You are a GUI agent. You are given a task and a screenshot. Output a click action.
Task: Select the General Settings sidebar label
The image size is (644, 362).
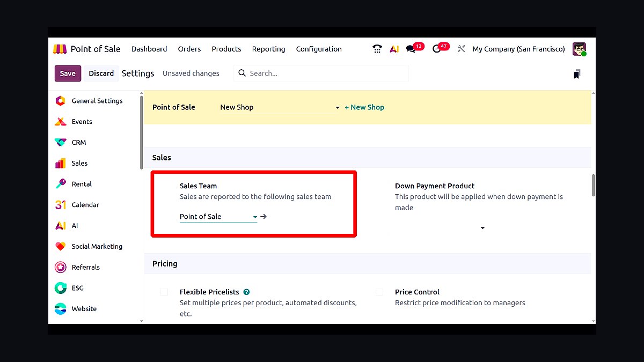point(97,101)
